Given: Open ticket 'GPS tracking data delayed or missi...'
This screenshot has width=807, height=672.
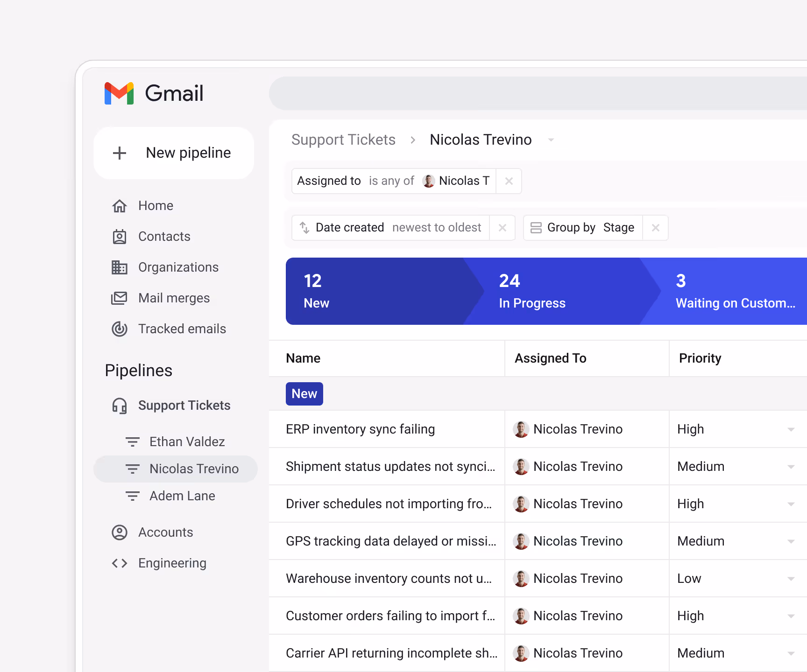Looking at the screenshot, I should 391,541.
